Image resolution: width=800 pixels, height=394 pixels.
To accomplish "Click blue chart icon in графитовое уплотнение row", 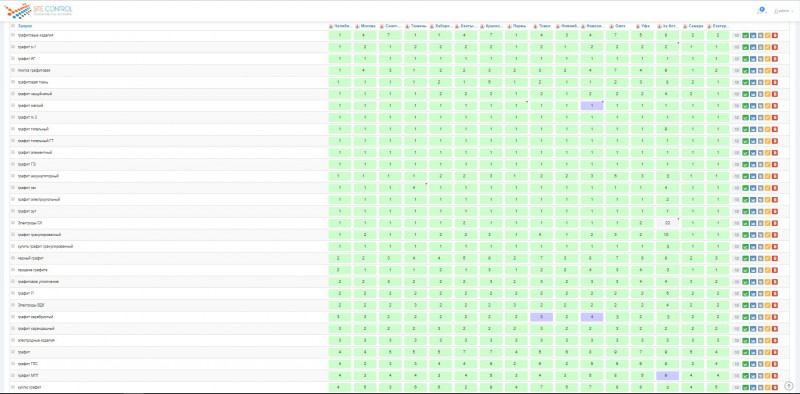I will point(753,282).
